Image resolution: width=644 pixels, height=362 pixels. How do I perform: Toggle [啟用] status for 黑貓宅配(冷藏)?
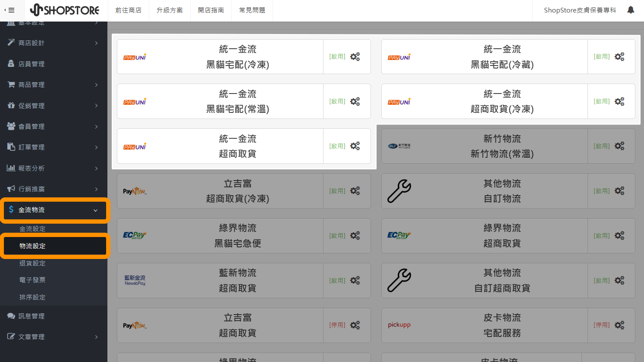coord(602,57)
